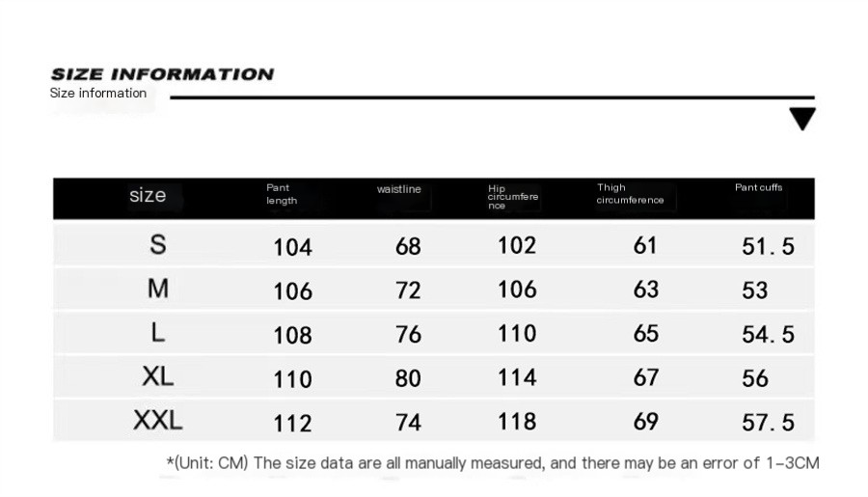
Task: Select the M size row label
Action: coord(158,289)
